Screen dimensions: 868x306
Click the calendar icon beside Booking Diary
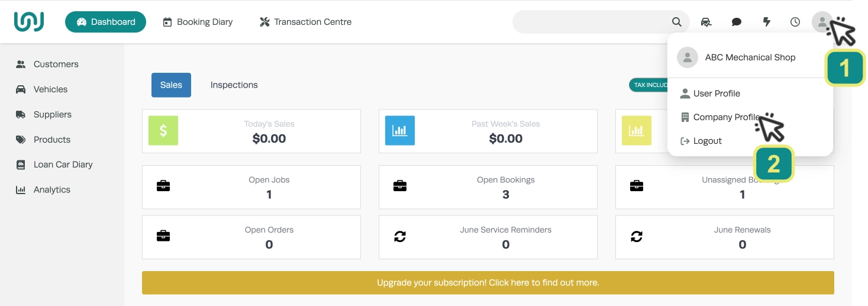tap(167, 22)
